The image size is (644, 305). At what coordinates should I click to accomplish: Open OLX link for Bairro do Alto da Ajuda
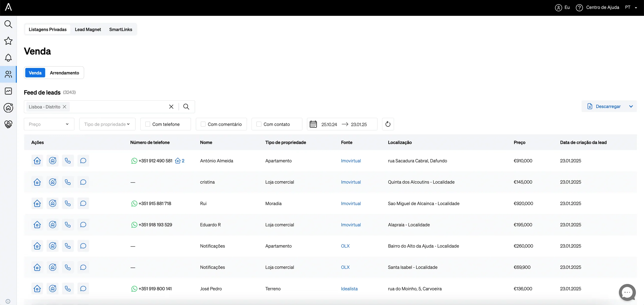(x=345, y=246)
